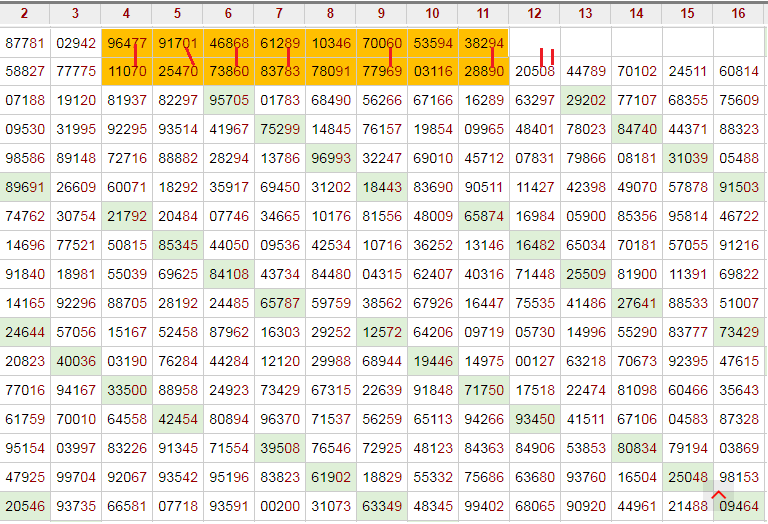Click the cell showing 87781

point(24,43)
